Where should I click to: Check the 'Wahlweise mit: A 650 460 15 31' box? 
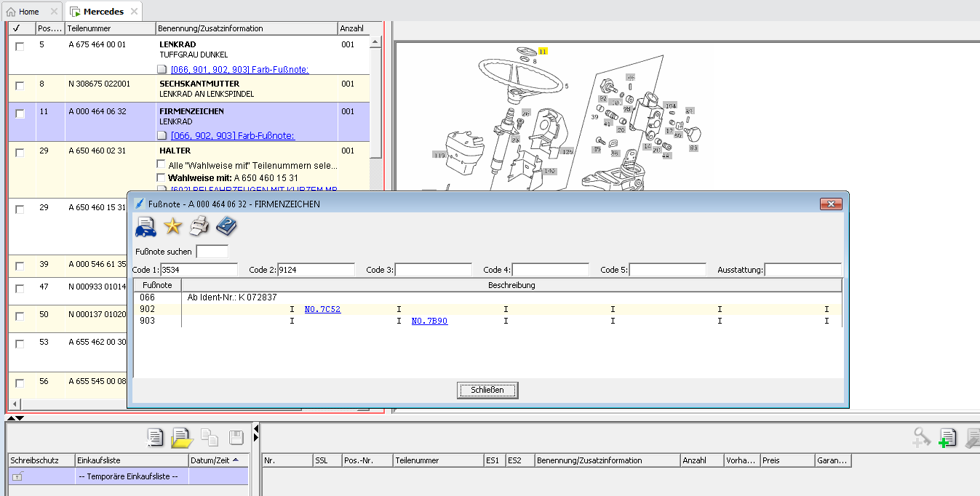(x=162, y=177)
